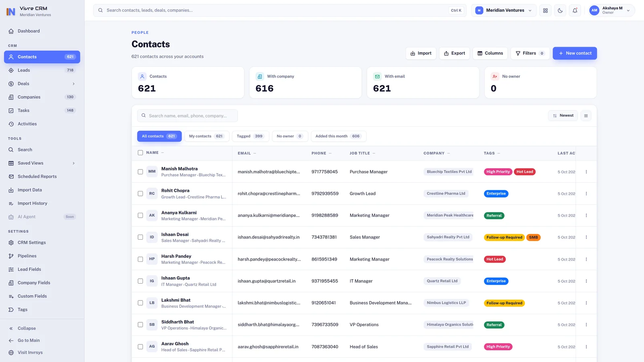
Task: Open the Filters panel button
Action: pos(530,53)
